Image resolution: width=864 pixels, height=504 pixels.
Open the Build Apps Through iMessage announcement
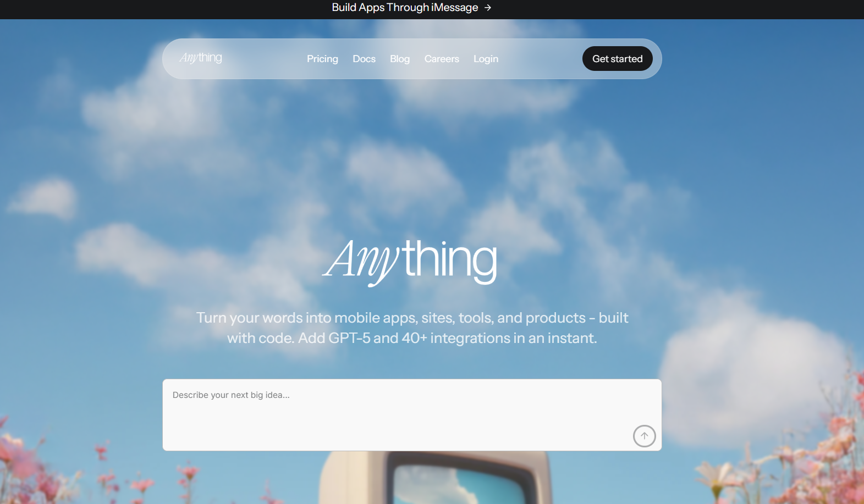405,8
